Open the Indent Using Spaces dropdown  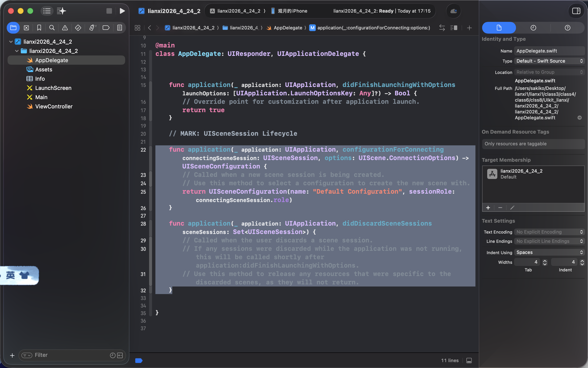click(x=549, y=252)
